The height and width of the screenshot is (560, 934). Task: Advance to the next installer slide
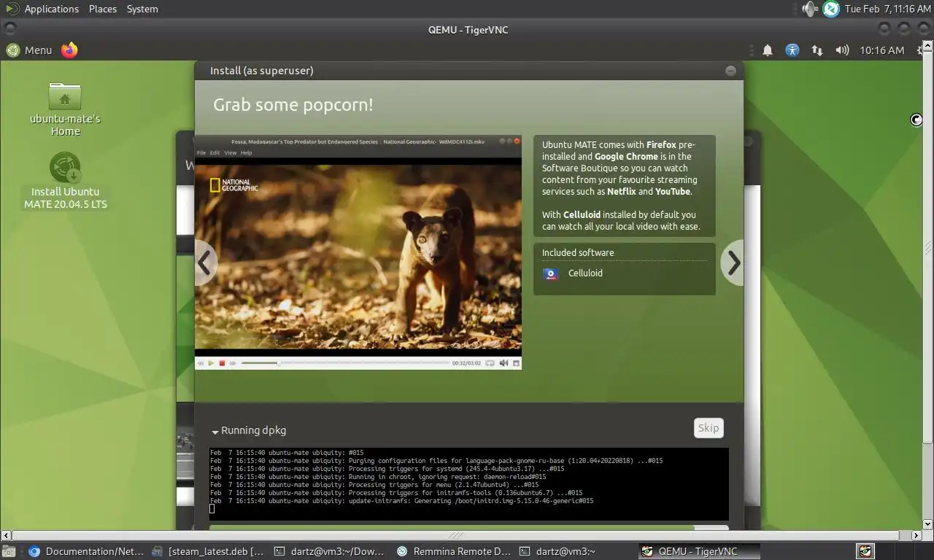coord(733,262)
